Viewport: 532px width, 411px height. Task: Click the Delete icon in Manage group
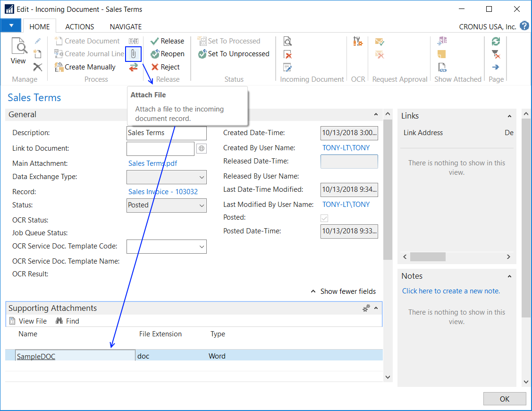pyautogui.click(x=38, y=67)
